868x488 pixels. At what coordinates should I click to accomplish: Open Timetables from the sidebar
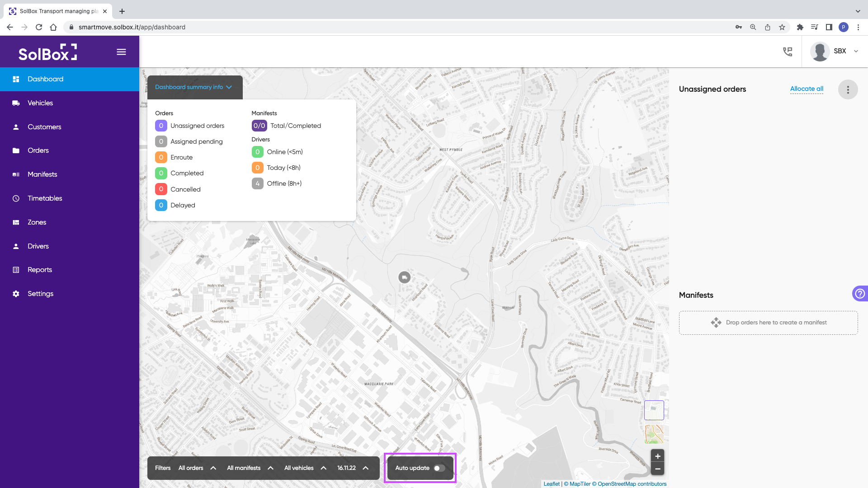[45, 198]
